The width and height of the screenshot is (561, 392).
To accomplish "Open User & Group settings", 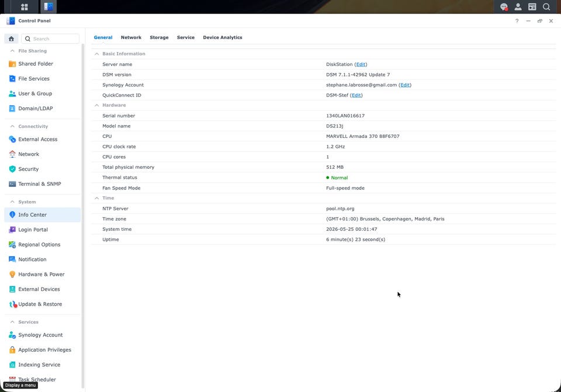I will pos(43,93).
